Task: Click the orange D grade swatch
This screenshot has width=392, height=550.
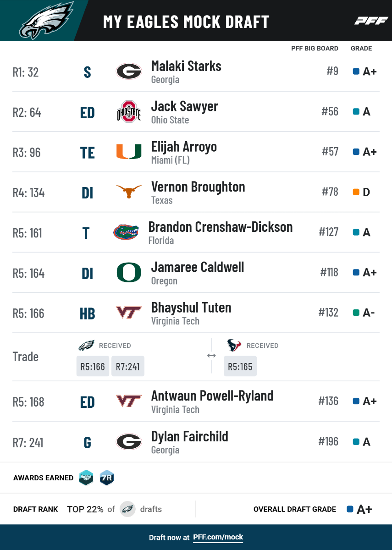Action: (356, 192)
